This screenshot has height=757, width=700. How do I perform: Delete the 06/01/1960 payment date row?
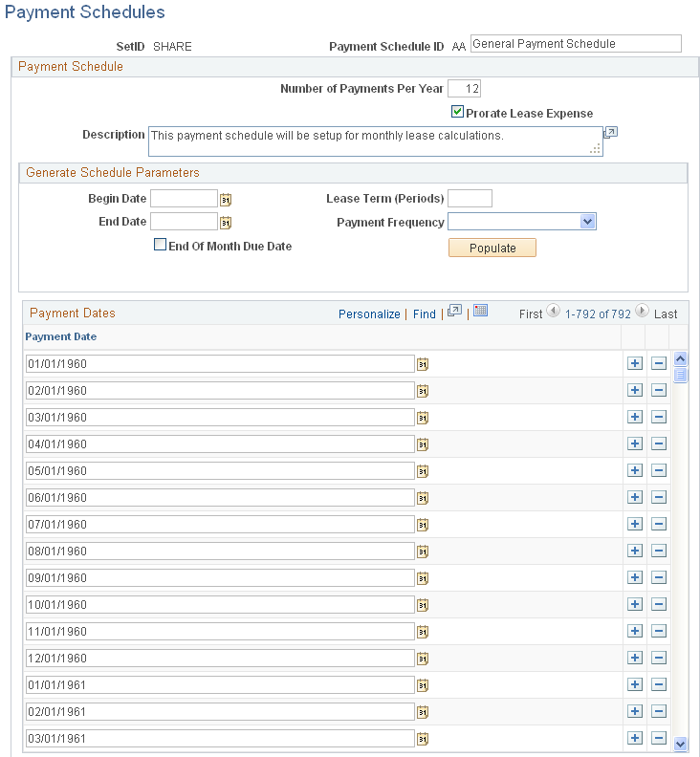(659, 497)
